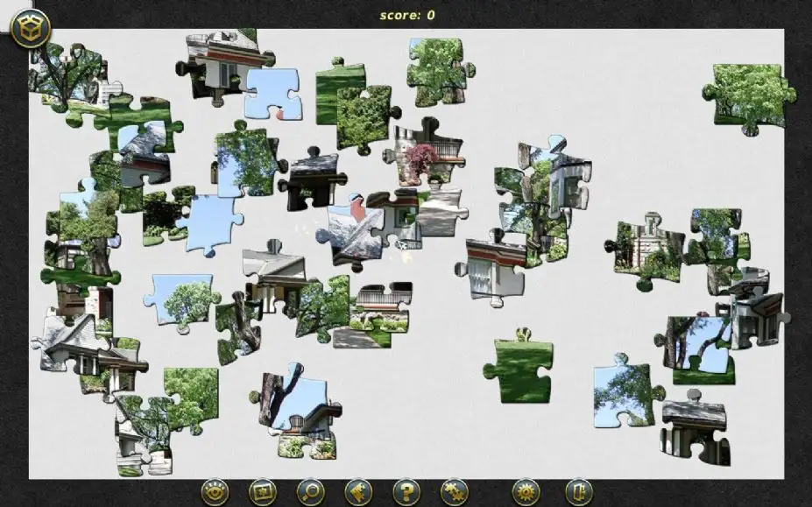
Task: Select the piece with red chimney
Action: [x=351, y=231]
